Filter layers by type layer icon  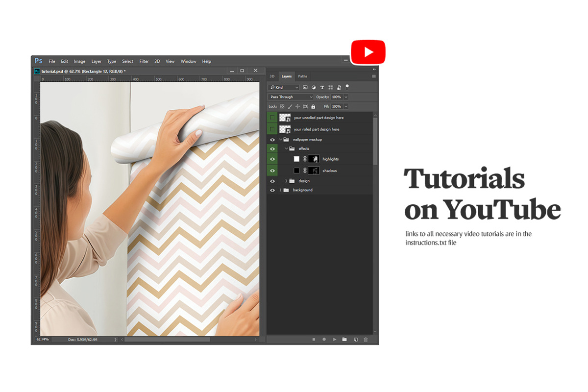point(322,87)
